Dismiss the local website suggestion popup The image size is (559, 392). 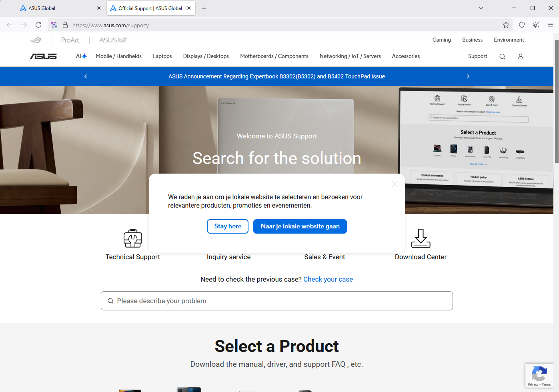[394, 184]
